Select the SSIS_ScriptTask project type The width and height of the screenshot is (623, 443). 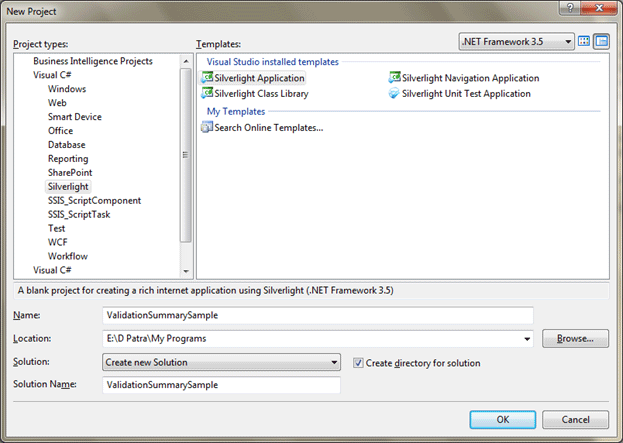(x=79, y=214)
